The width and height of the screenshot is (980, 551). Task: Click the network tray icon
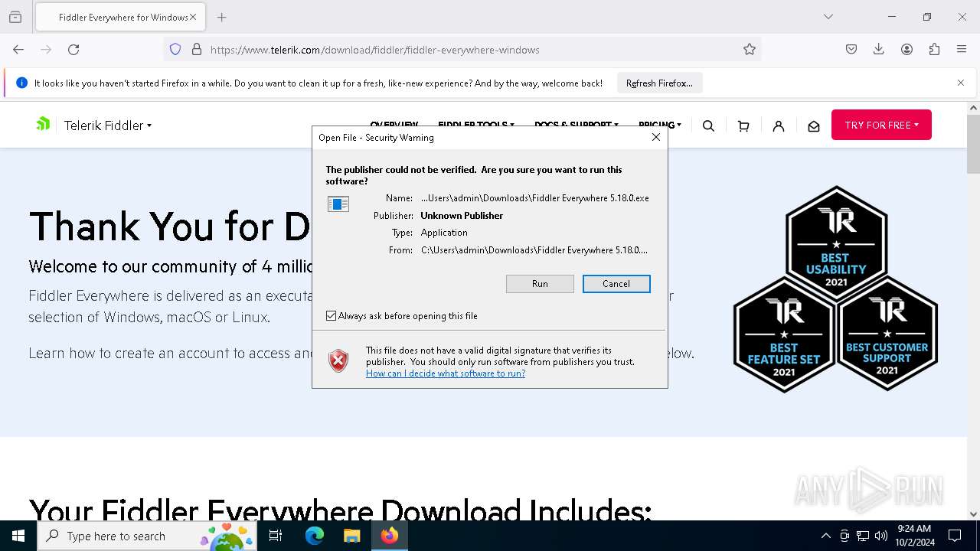point(863,536)
